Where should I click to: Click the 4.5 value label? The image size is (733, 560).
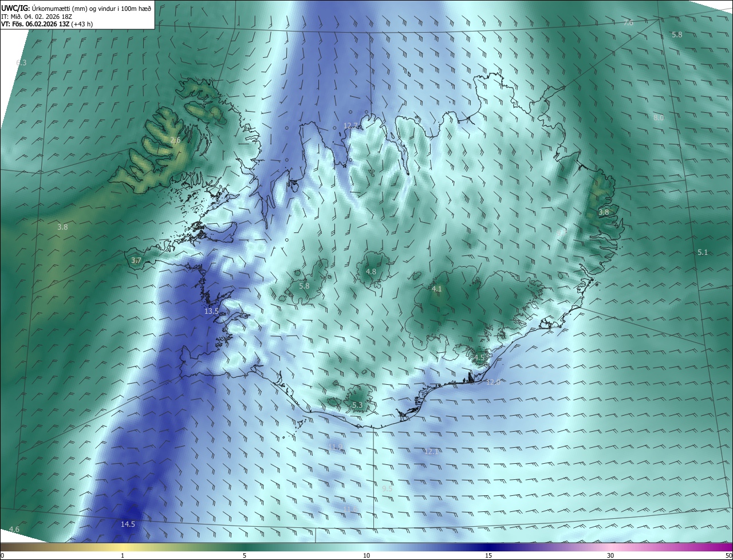pyautogui.click(x=479, y=358)
